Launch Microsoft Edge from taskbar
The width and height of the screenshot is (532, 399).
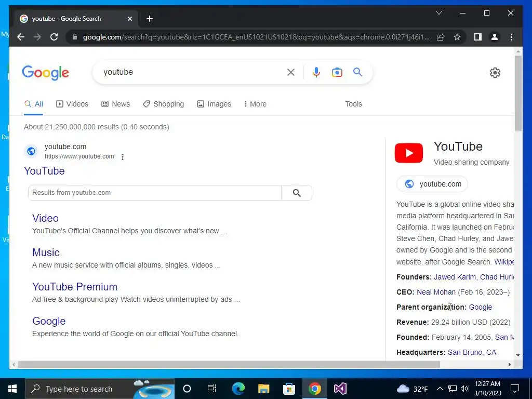(238, 389)
